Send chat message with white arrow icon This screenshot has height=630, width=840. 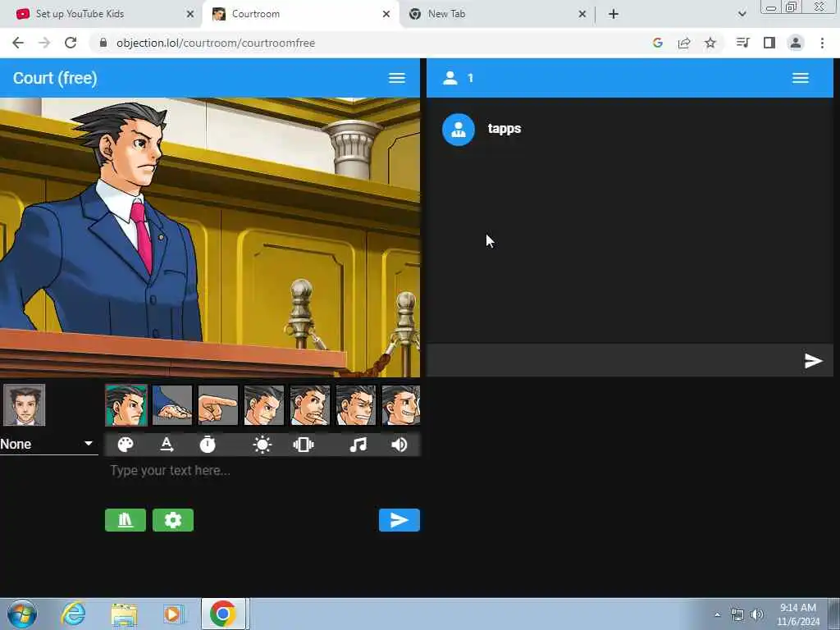(813, 361)
